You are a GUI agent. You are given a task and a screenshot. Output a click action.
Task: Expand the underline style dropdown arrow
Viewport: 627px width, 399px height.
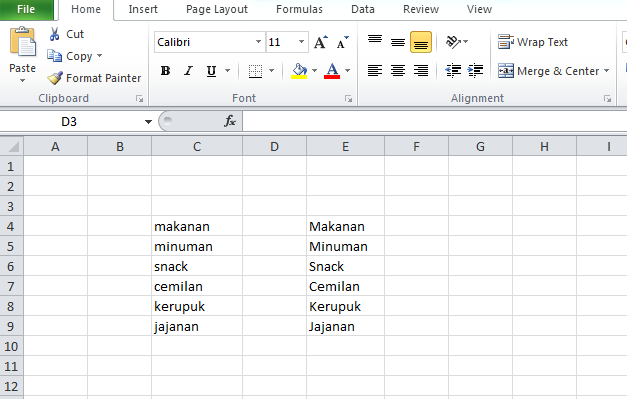(x=228, y=71)
